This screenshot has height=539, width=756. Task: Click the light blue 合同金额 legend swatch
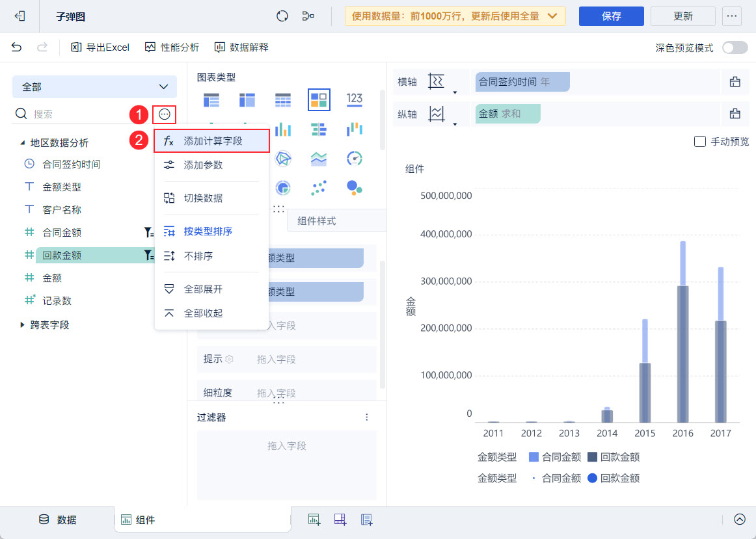[x=533, y=457]
